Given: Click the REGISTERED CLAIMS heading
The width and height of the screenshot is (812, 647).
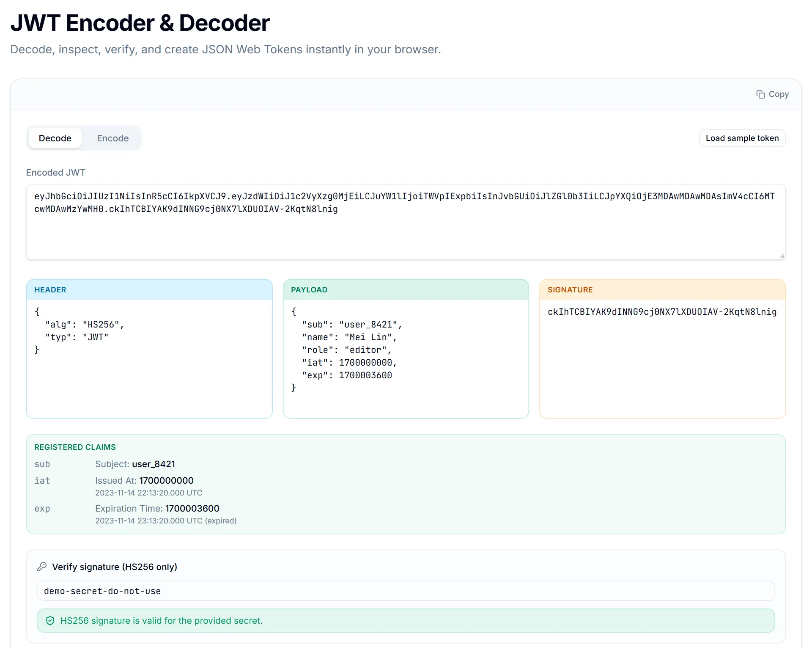Looking at the screenshot, I should point(75,447).
